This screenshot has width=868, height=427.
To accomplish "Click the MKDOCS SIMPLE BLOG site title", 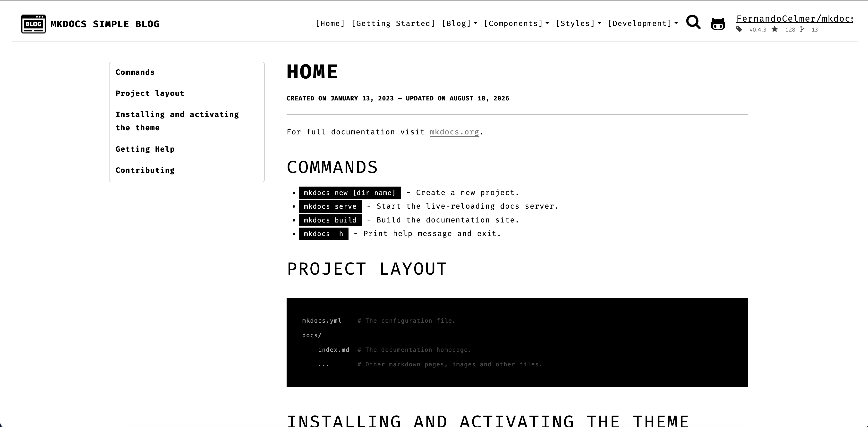I will [105, 24].
